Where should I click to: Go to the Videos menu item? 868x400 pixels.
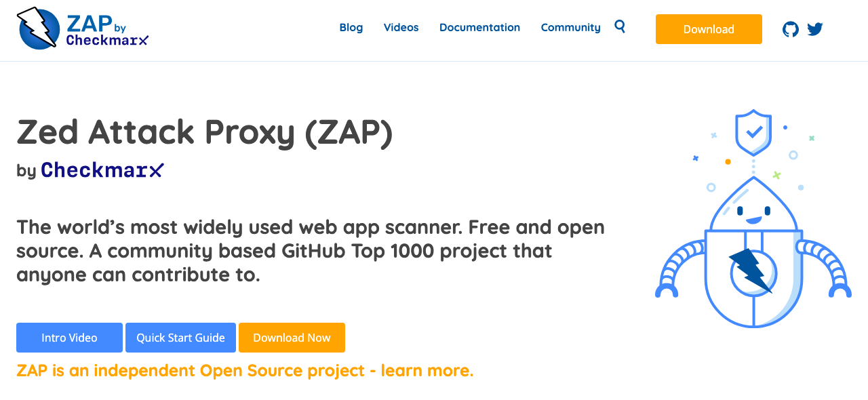tap(401, 28)
